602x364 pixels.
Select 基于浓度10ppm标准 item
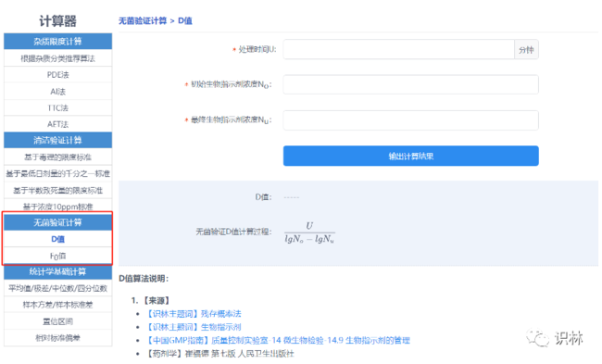(58, 207)
